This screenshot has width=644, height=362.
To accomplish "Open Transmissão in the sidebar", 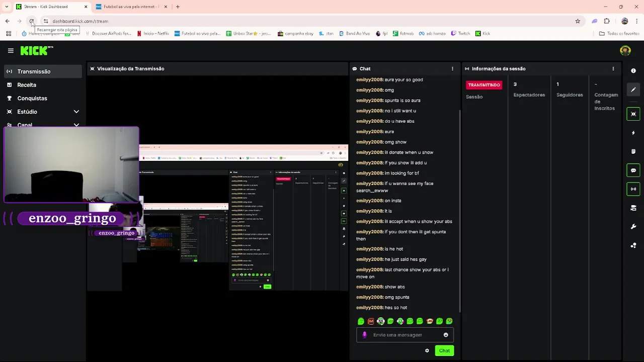I will coord(43,71).
